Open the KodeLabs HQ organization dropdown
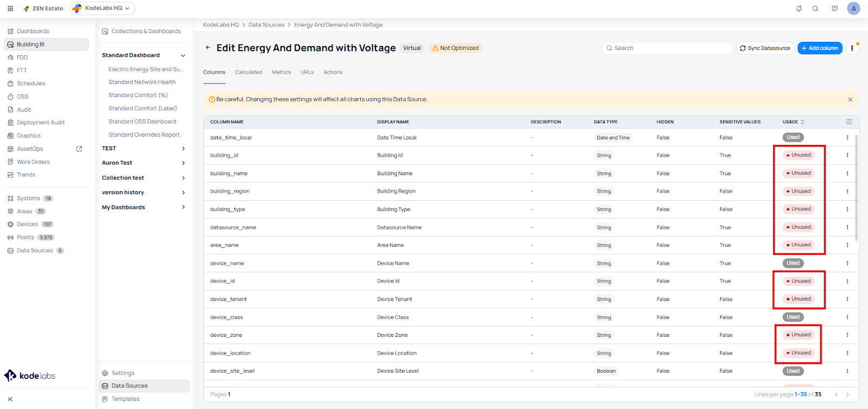 (103, 8)
